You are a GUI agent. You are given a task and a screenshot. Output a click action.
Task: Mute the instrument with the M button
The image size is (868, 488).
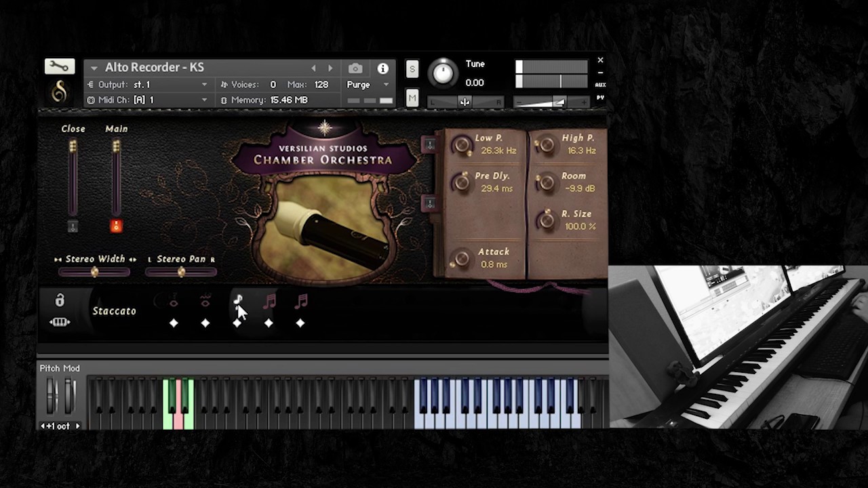[x=412, y=98]
